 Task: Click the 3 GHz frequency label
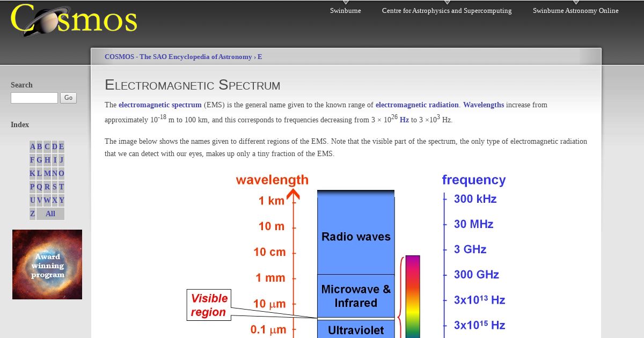pyautogui.click(x=470, y=249)
